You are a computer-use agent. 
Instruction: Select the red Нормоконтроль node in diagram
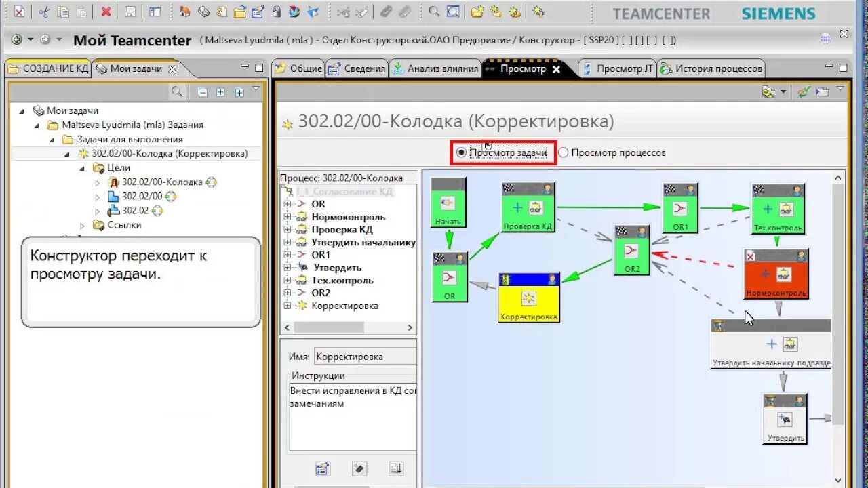tap(776, 274)
